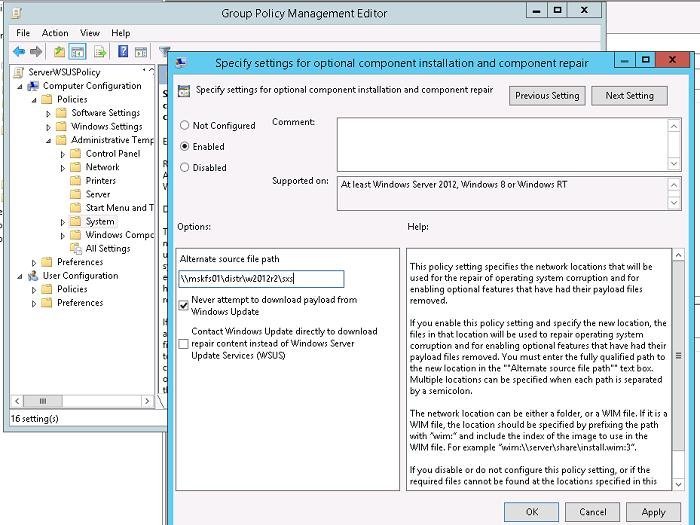Viewport: 700px width, 525px height.
Task: Expand the System node
Action: tap(62, 222)
